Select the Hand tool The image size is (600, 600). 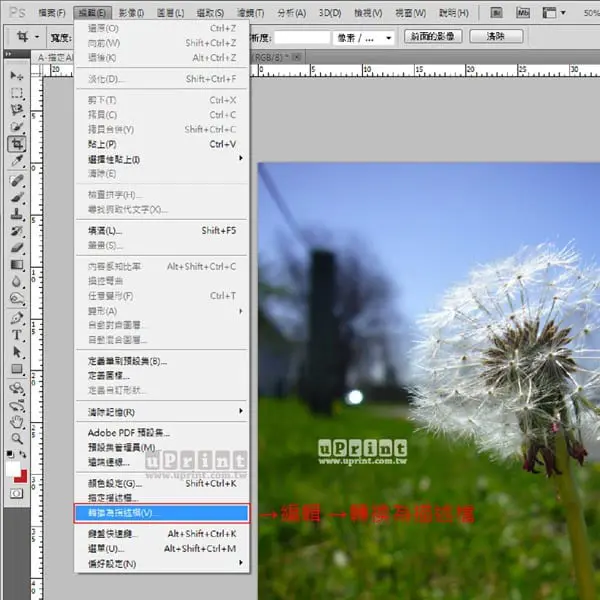coord(16,422)
